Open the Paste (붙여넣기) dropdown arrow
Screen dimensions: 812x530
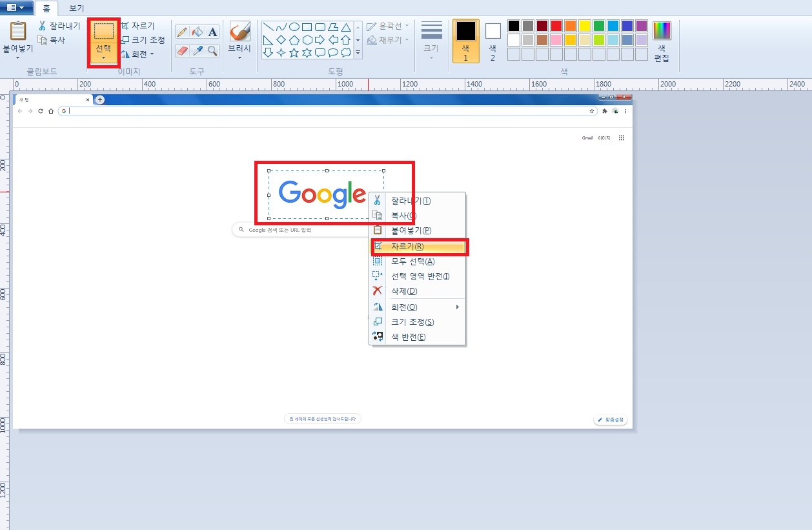click(x=17, y=58)
